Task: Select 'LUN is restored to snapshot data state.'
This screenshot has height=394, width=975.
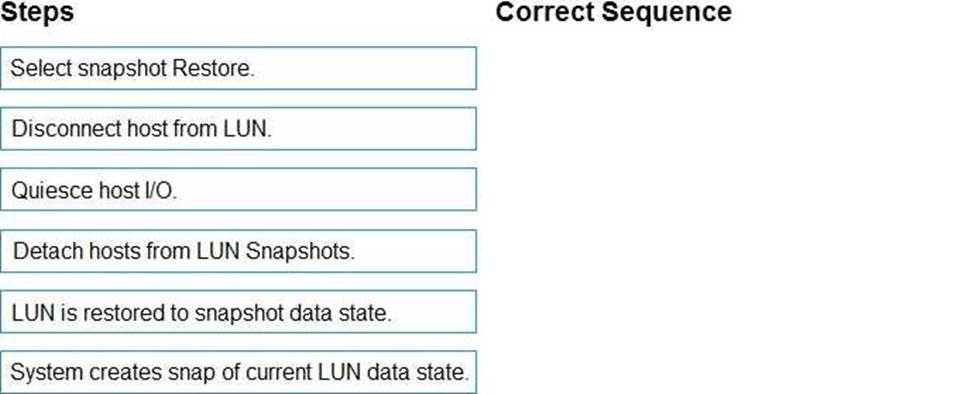Action: [238, 312]
